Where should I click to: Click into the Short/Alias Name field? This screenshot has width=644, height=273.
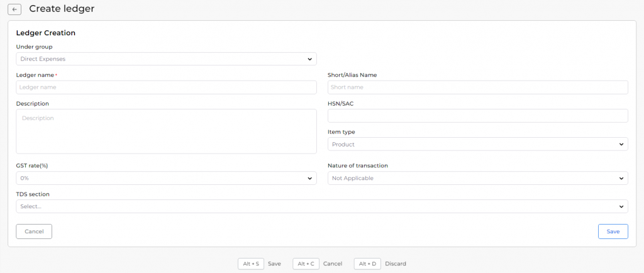click(478, 87)
